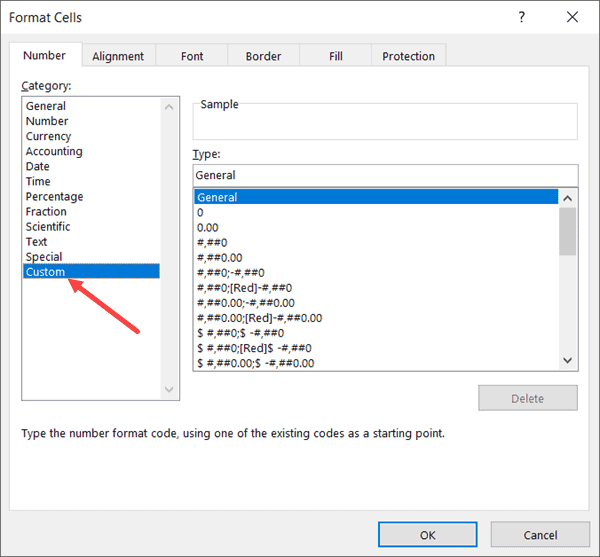Open the Protection tab
Image resolution: width=600 pixels, height=557 pixels.
click(x=408, y=56)
